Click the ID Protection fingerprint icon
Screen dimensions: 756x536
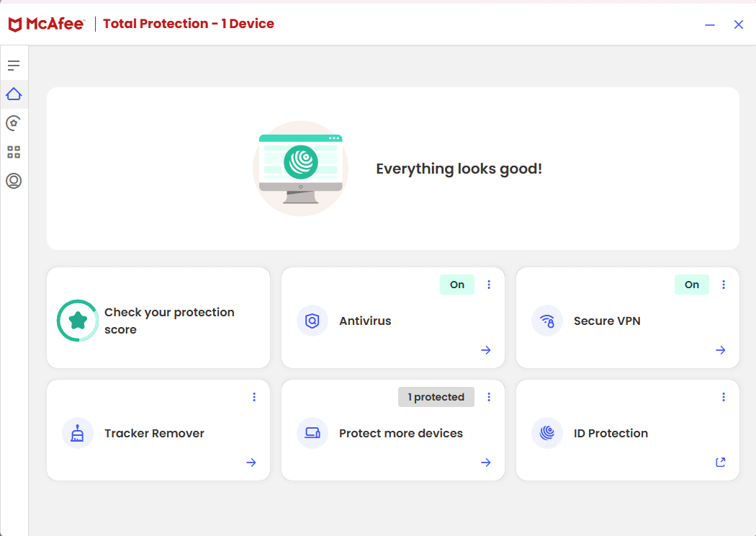coord(546,433)
